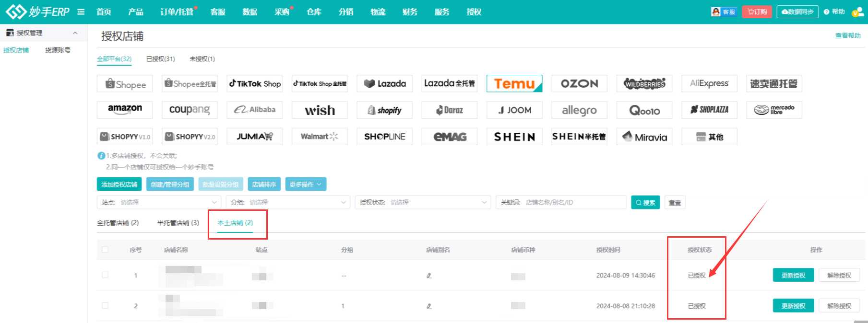This screenshot has width=868, height=323.
Task: Choose the shopify platform logo
Action: click(x=385, y=110)
